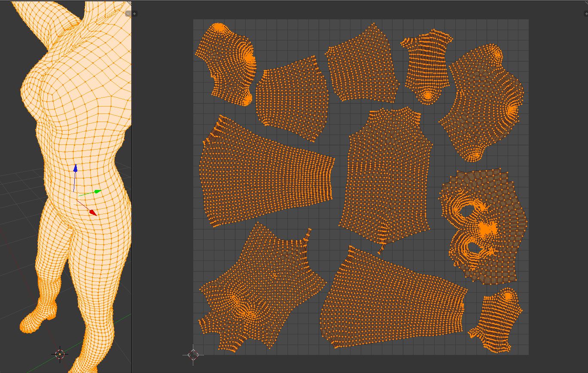Grab the blue Z-axis manipulator arrow
Image resolution: width=588 pixels, height=373 pixels.
point(75,168)
